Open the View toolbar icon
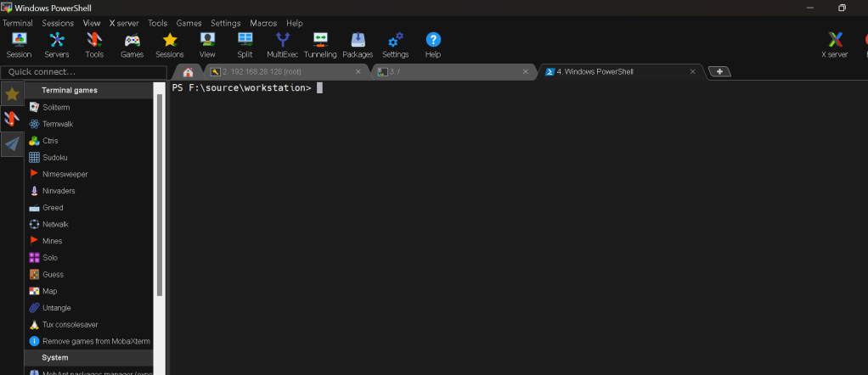This screenshot has height=375, width=868. (x=207, y=45)
